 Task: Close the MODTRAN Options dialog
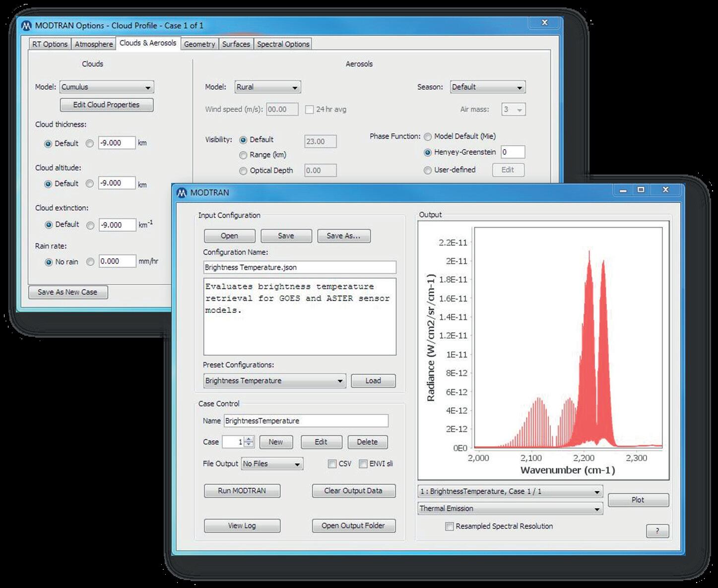(x=544, y=23)
